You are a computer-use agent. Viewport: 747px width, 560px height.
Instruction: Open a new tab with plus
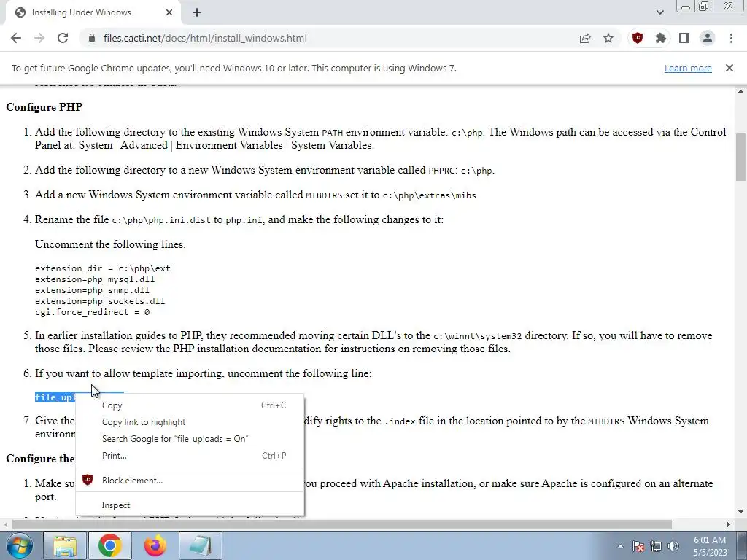point(197,12)
